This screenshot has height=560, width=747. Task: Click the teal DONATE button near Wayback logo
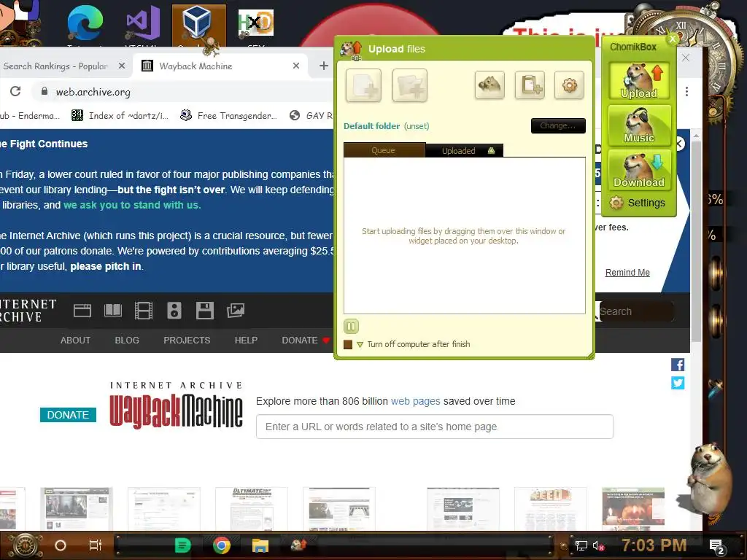68,415
